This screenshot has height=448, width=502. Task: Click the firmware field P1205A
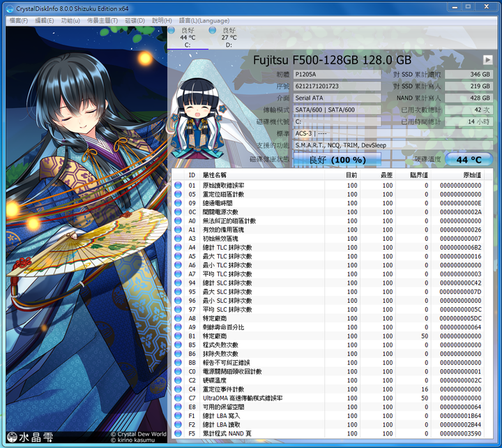337,75
